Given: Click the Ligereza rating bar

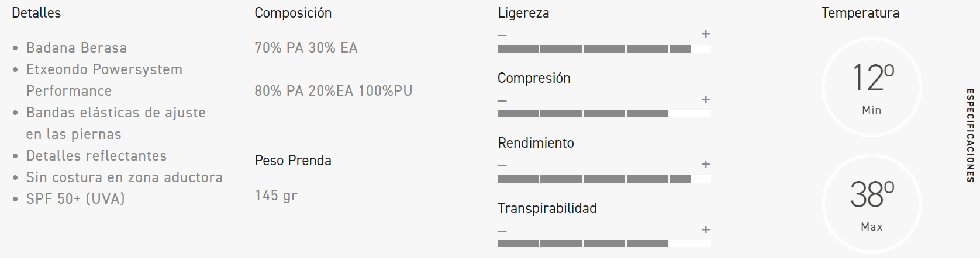Looking at the screenshot, I should pos(604,49).
